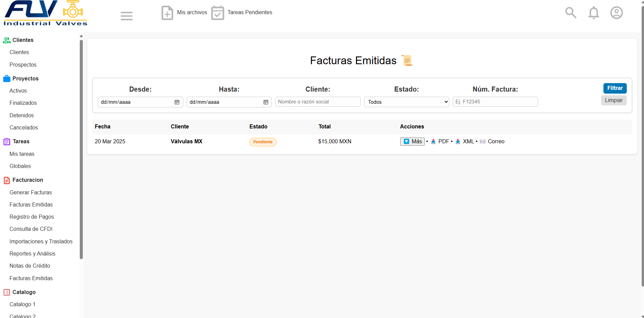Click the Facturacion document icon
The width and height of the screenshot is (644, 318).
[x=7, y=180]
